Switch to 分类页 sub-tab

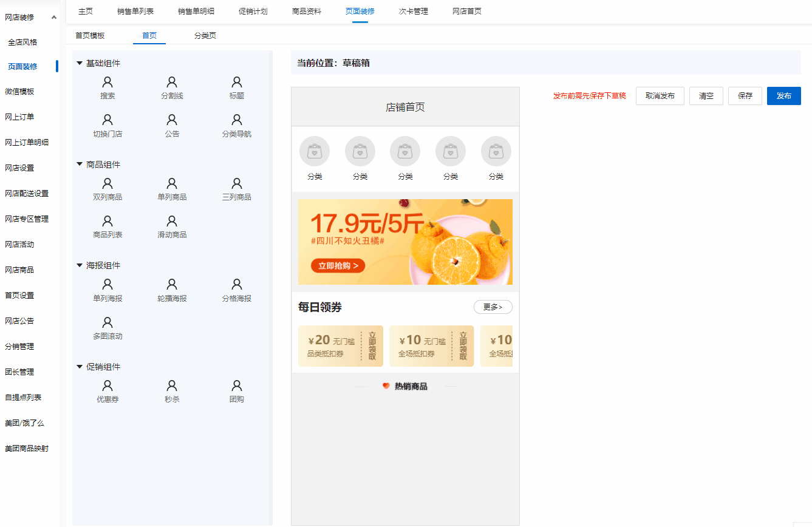(x=205, y=36)
